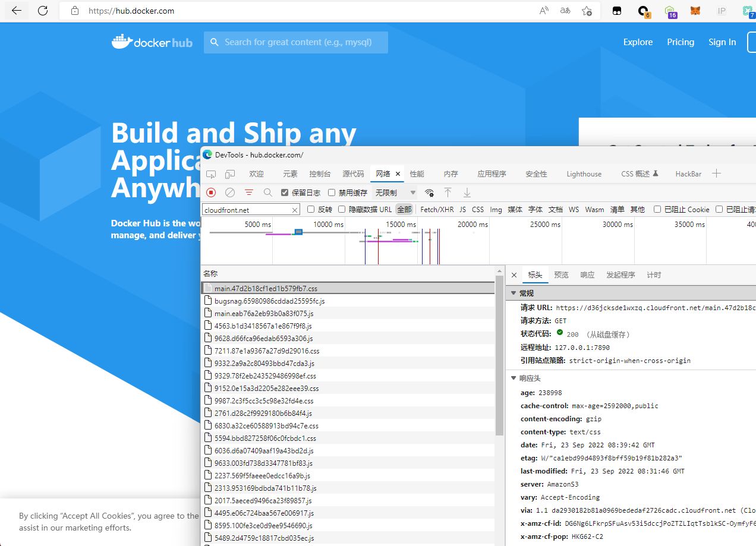Toggle the device emulation mode icon
The image size is (756, 546).
pyautogui.click(x=229, y=173)
